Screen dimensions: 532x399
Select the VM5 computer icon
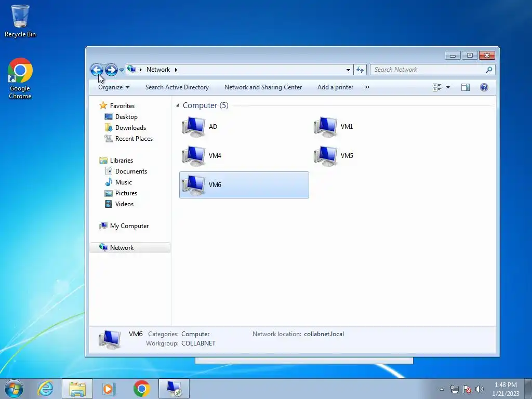click(x=325, y=156)
